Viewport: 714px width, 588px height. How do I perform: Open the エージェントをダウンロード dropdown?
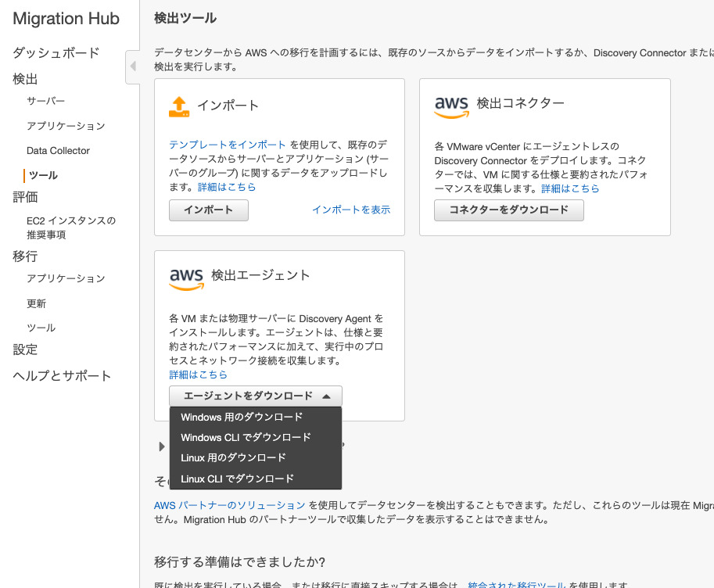(x=256, y=396)
